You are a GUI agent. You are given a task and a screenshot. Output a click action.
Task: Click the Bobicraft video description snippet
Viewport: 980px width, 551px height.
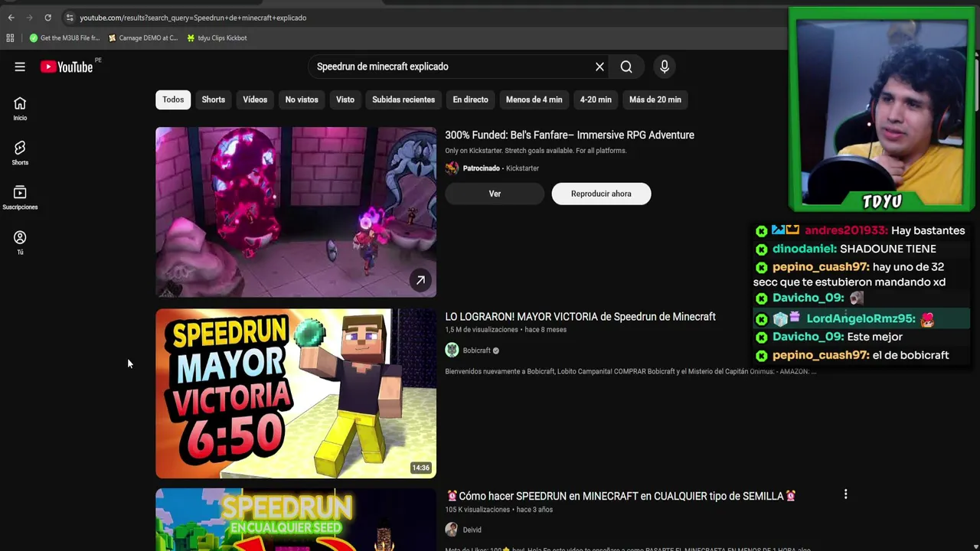coord(630,372)
